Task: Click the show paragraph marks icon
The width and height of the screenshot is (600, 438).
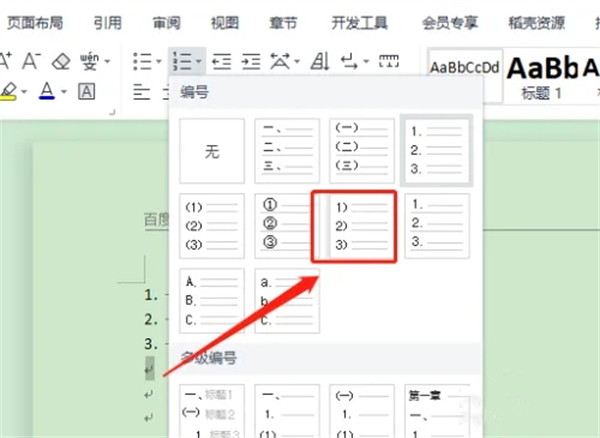Action: 349,61
